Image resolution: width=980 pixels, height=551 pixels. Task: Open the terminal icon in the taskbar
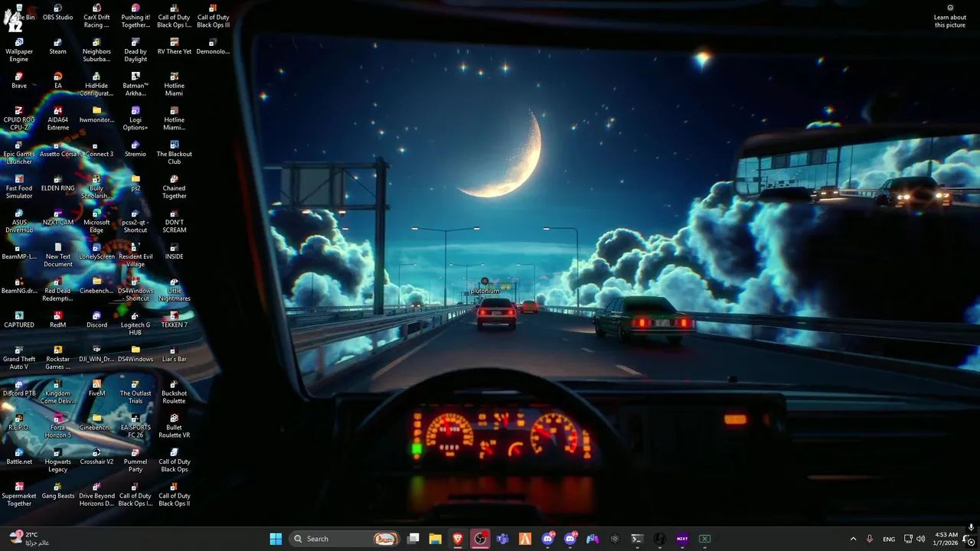[x=637, y=539]
